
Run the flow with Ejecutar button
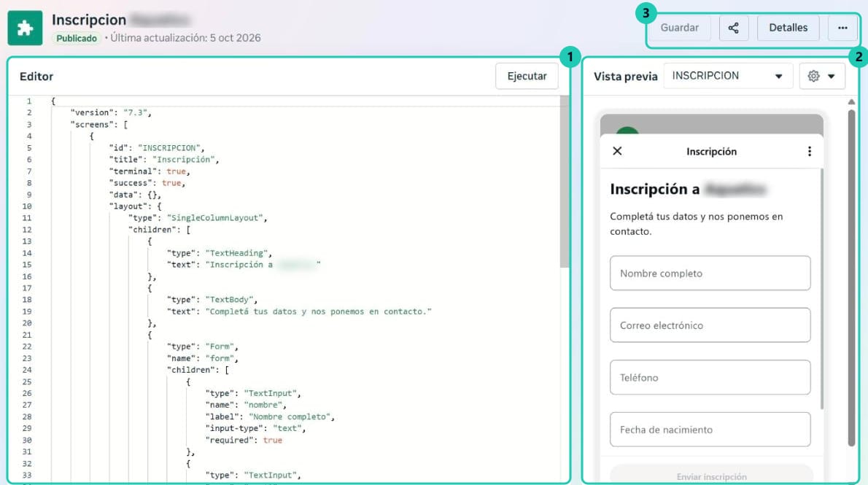coord(527,76)
